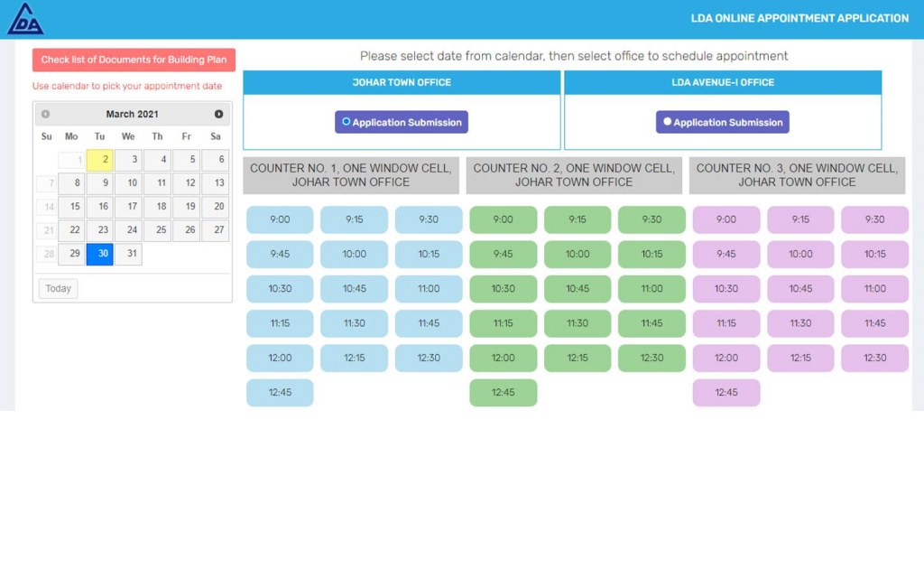Select the 11:00 slot at Counter No. 1
This screenshot has width=924, height=578.
429,289
